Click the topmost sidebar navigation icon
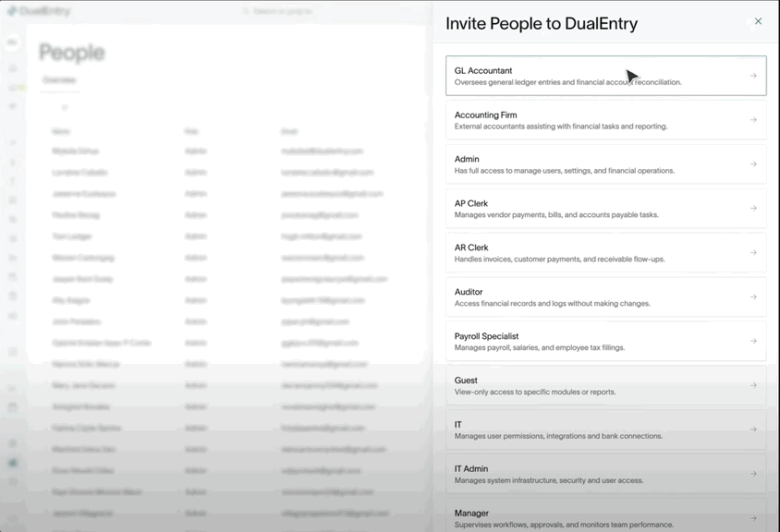The height and width of the screenshot is (532, 780). (x=13, y=42)
